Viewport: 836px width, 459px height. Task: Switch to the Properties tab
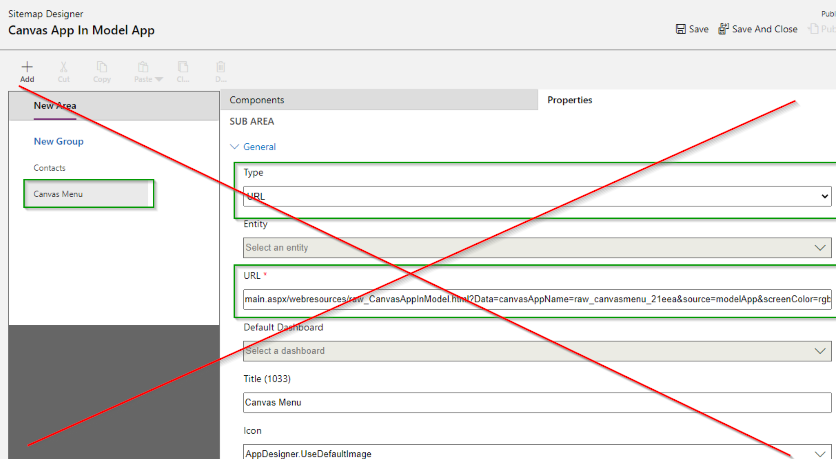569,100
